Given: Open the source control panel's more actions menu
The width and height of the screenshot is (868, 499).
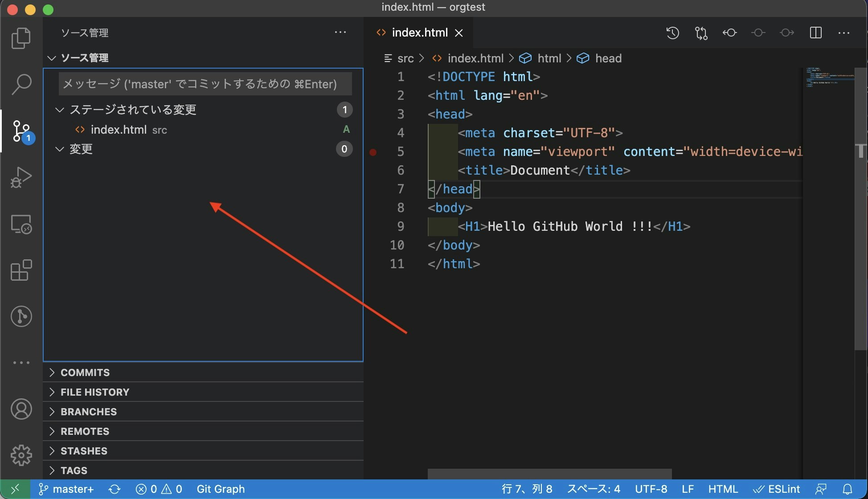Looking at the screenshot, I should [x=340, y=33].
